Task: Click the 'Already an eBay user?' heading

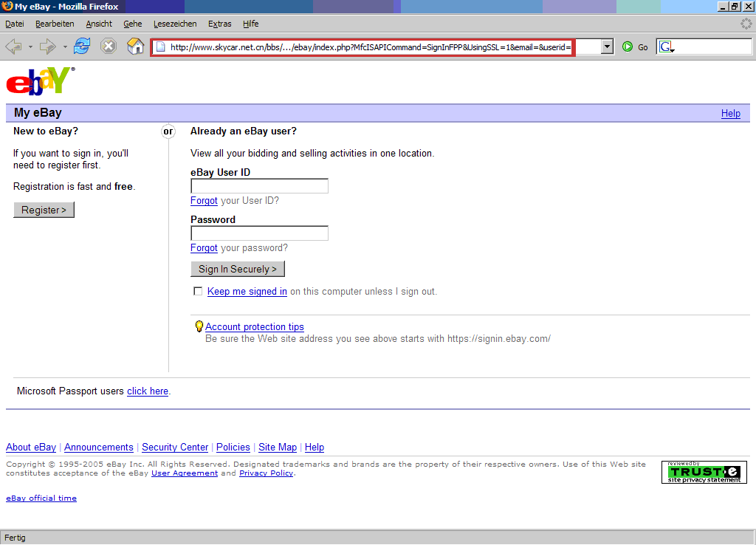Action: (x=244, y=131)
